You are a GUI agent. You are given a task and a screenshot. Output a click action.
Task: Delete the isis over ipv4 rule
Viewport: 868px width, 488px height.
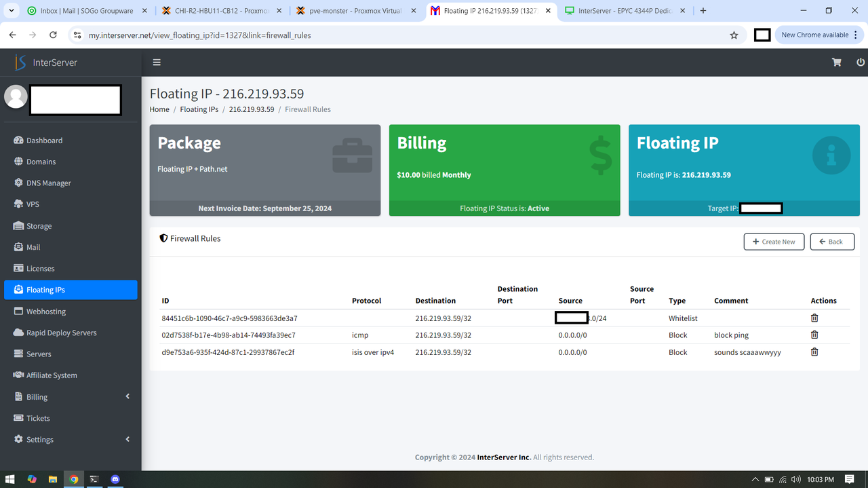coord(814,352)
